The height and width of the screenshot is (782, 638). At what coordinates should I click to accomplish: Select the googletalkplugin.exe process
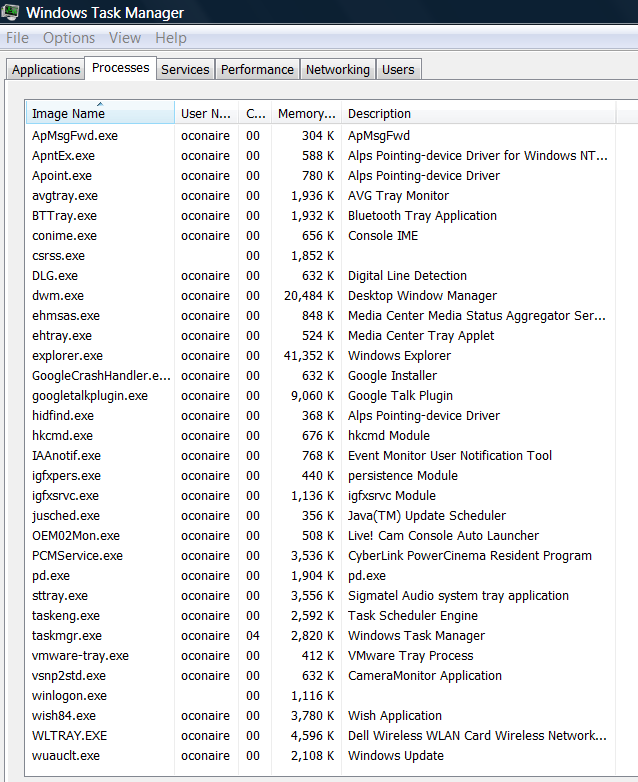tap(320, 395)
